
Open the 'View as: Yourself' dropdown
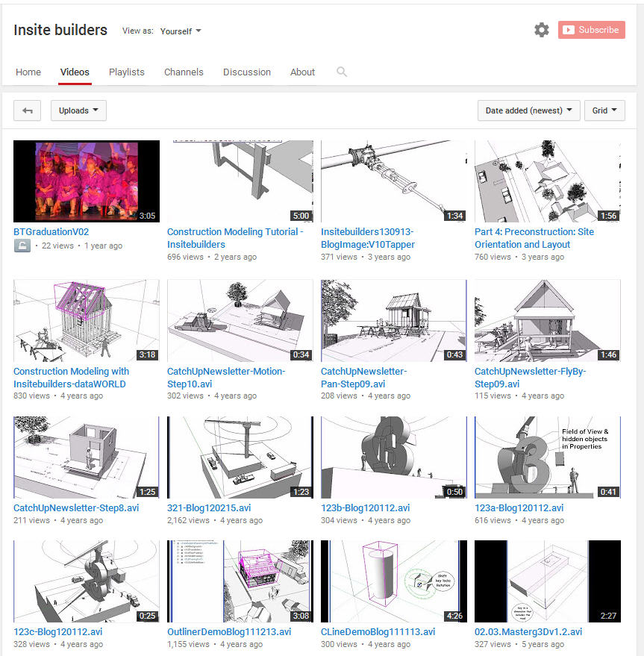pos(181,31)
